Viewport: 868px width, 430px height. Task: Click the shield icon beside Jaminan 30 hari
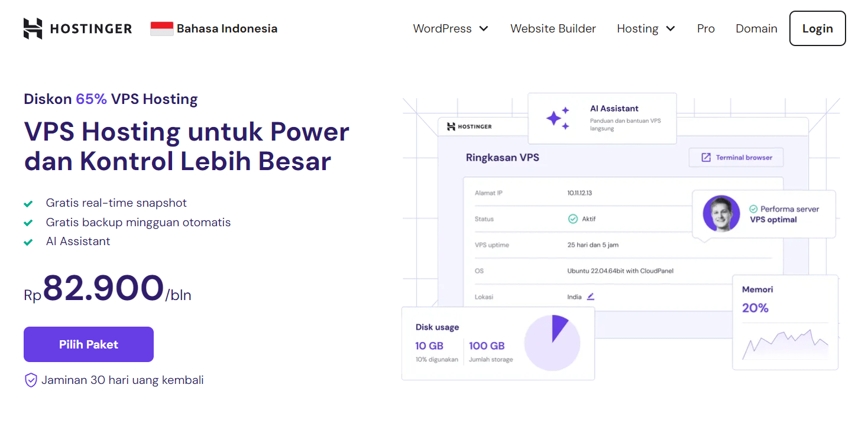click(x=31, y=380)
